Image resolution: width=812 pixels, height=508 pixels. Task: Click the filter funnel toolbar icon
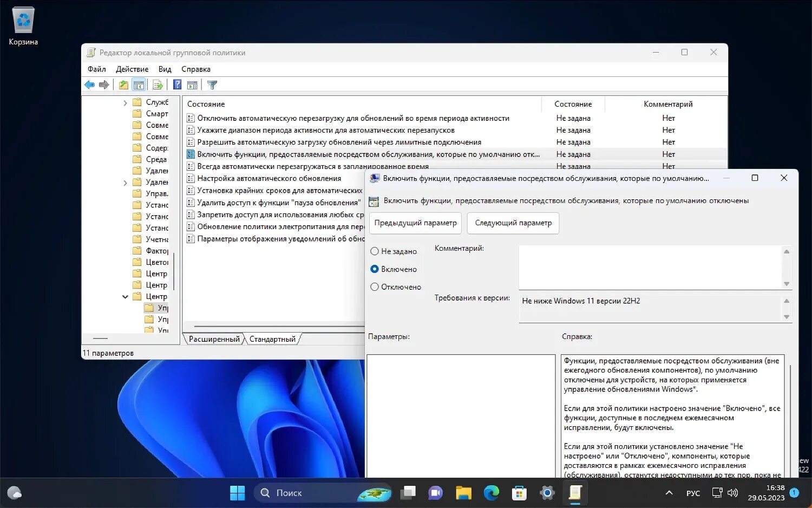tap(212, 85)
